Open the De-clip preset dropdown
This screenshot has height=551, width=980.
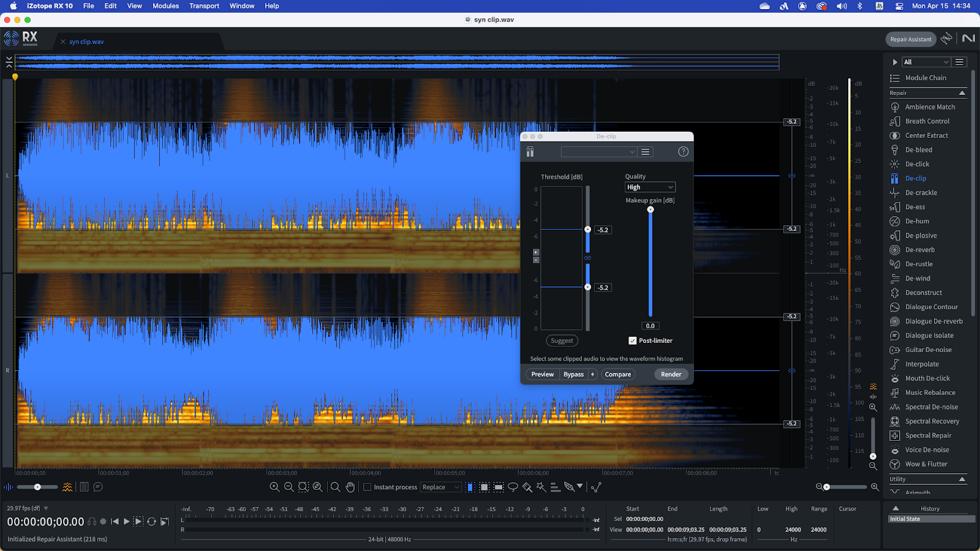[599, 152]
